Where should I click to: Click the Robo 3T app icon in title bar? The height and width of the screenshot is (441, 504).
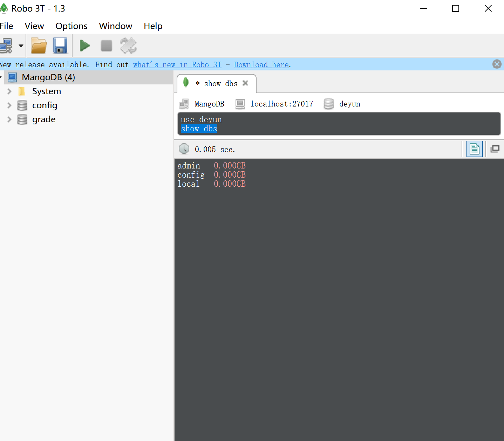click(x=4, y=8)
